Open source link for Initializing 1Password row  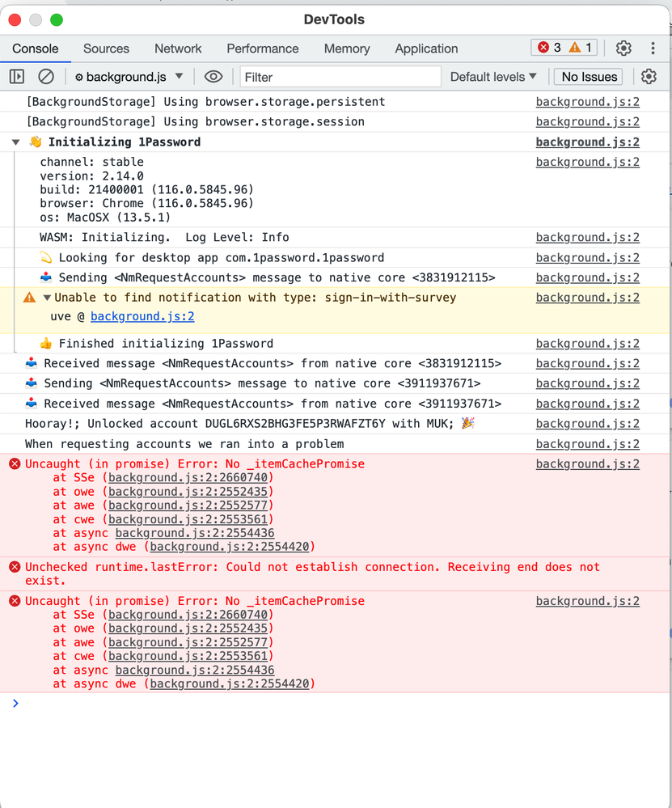[x=587, y=142]
